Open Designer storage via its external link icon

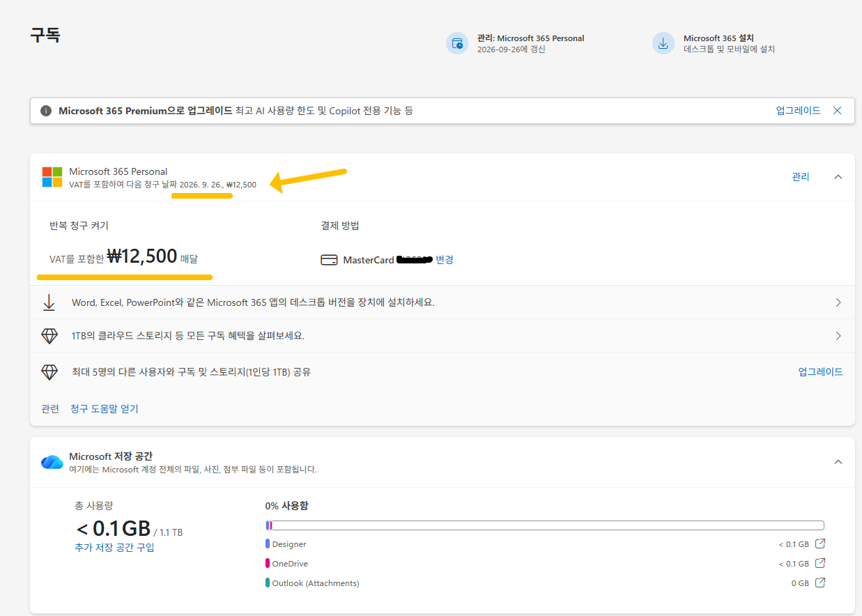click(x=820, y=544)
